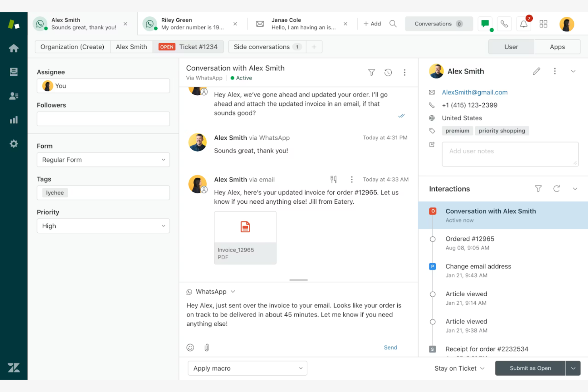Open the emoji picker in the reply box
Viewport: 588px width, 392px height.
pos(190,347)
